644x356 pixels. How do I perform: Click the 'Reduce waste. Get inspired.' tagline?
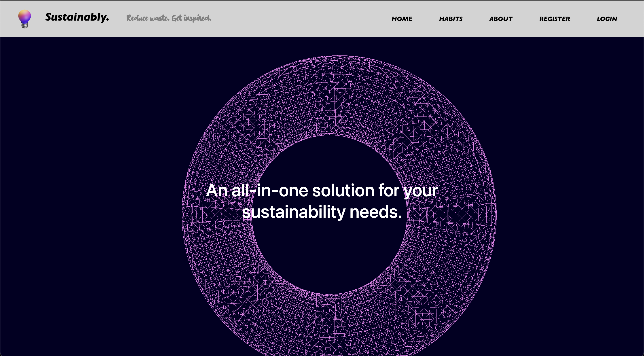[169, 18]
